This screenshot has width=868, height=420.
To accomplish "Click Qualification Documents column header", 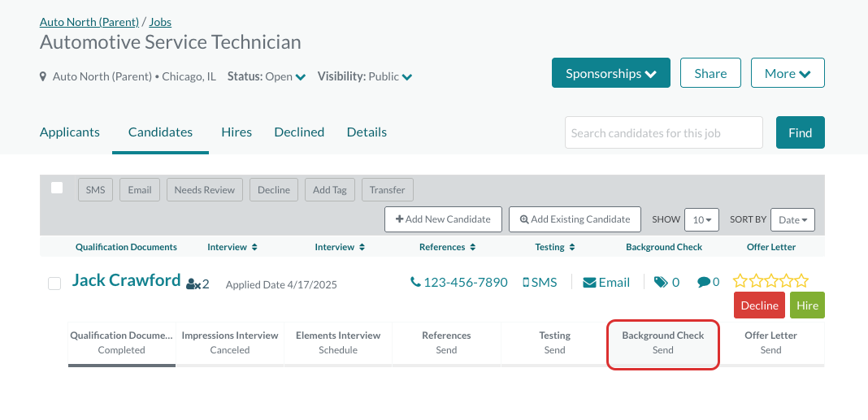I will [126, 247].
